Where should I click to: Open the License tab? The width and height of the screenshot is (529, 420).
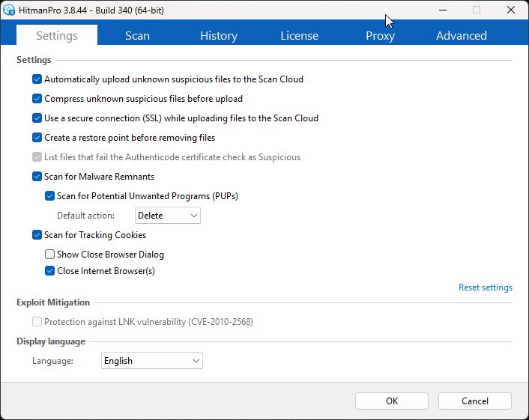pos(299,35)
